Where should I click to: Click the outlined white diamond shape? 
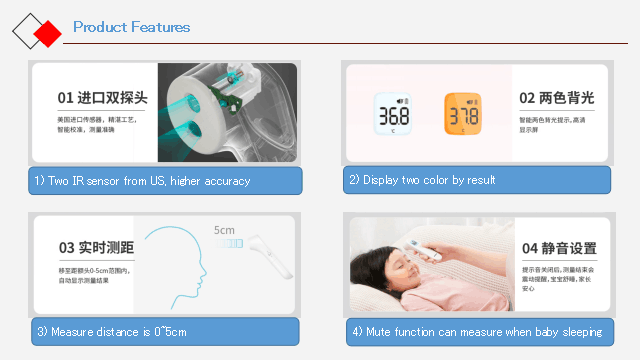(27, 31)
